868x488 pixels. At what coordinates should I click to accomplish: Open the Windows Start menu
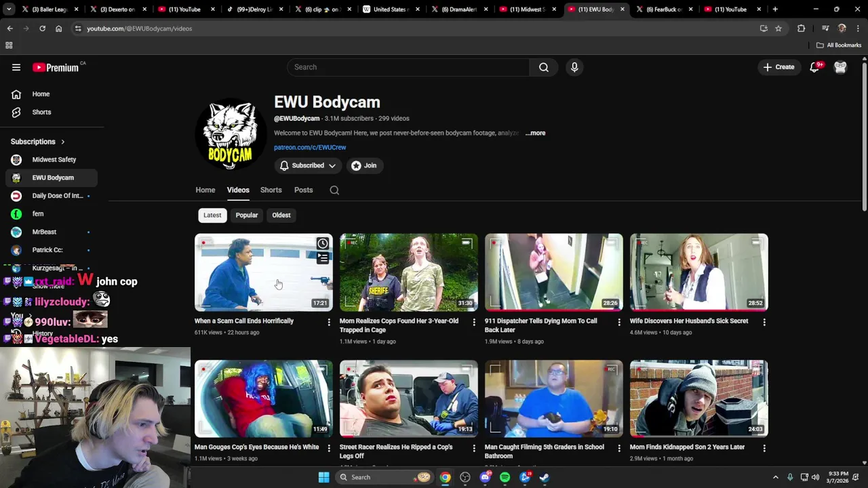[323, 477]
